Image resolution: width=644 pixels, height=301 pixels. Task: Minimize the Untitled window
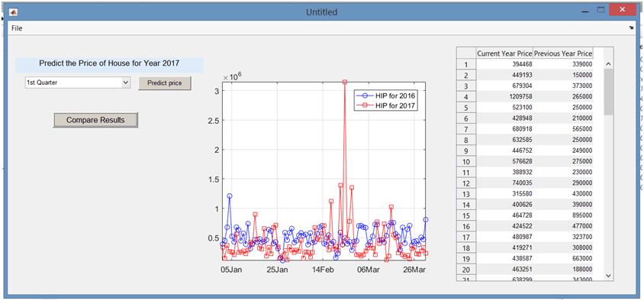pyautogui.click(x=585, y=12)
